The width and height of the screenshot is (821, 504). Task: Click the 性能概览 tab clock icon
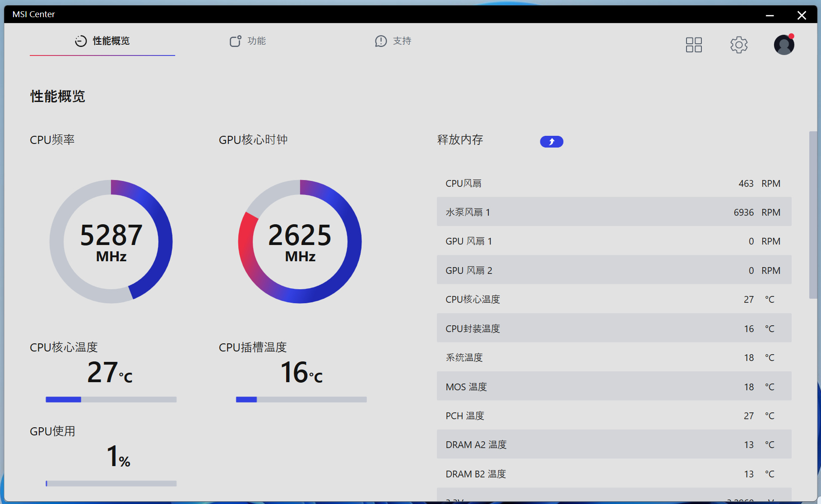tap(81, 41)
